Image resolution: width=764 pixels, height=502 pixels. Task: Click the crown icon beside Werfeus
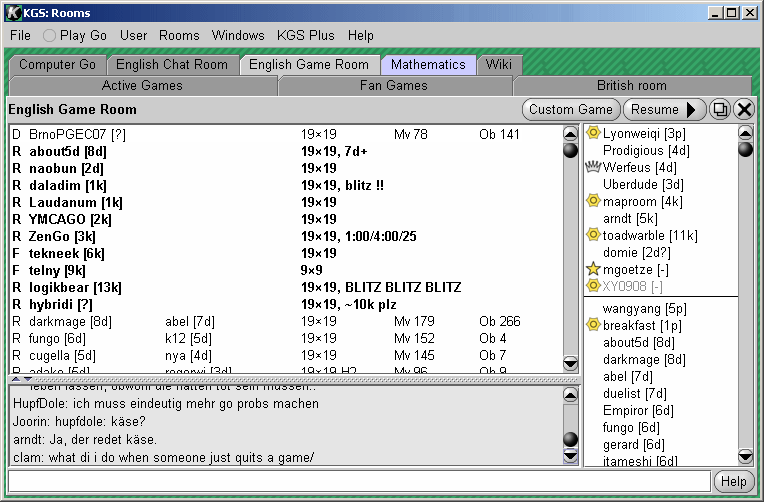(x=592, y=167)
